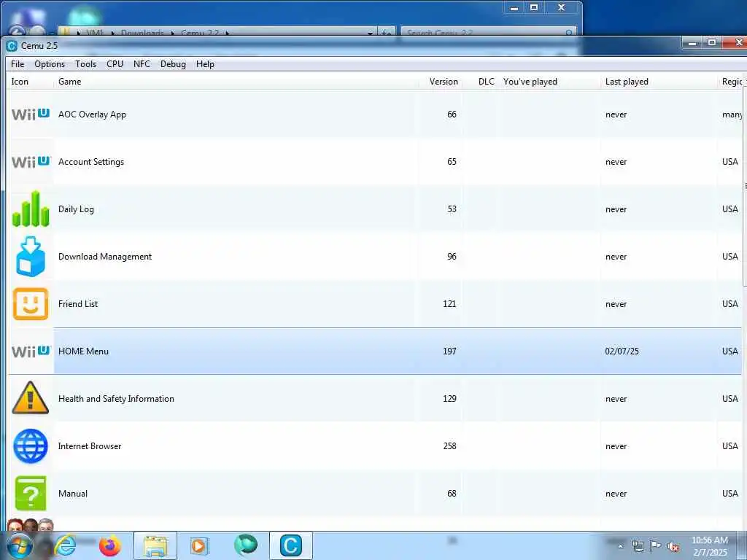Select the HOME Menu title
The height and width of the screenshot is (560, 747).
(83, 351)
